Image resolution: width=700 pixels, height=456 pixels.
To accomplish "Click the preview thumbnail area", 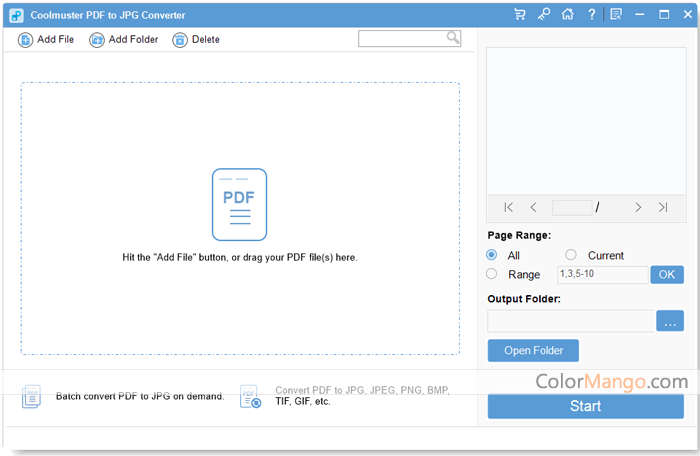I will pyautogui.click(x=586, y=121).
